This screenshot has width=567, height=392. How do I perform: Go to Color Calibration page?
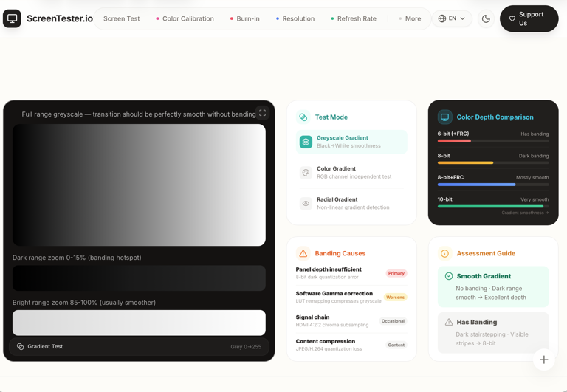click(x=185, y=18)
